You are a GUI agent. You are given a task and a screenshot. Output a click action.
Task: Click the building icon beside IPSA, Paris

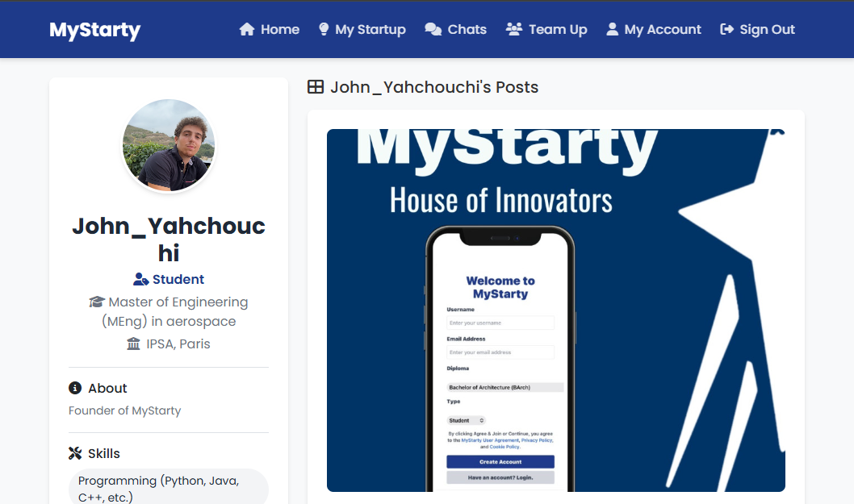click(x=134, y=344)
